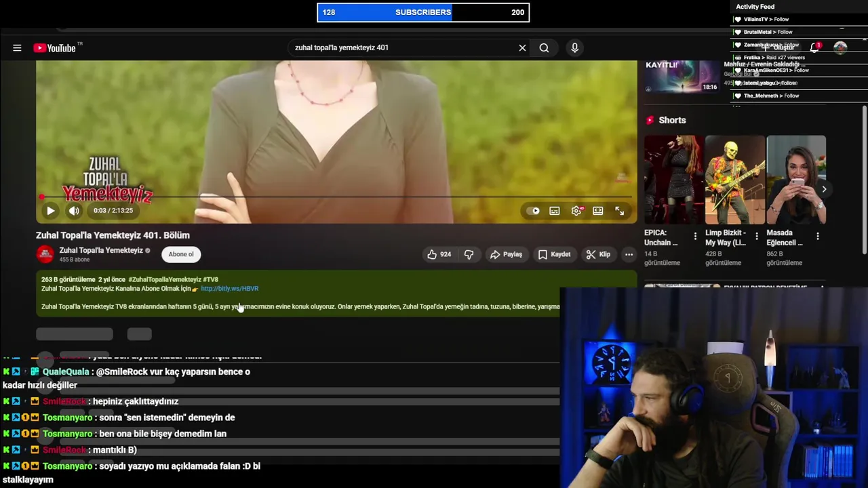The height and width of the screenshot is (488, 868).
Task: Open the KAYITLI! recommended video thumbnail 18:16
Action: 682,77
